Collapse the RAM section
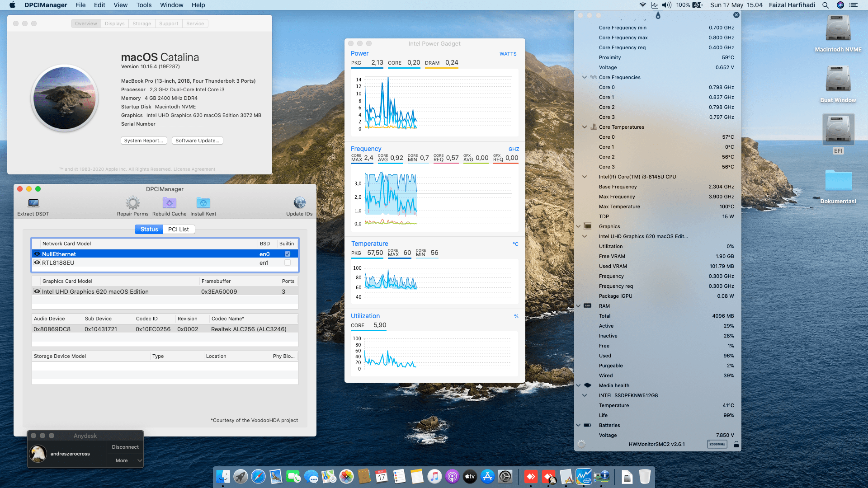 tap(578, 306)
